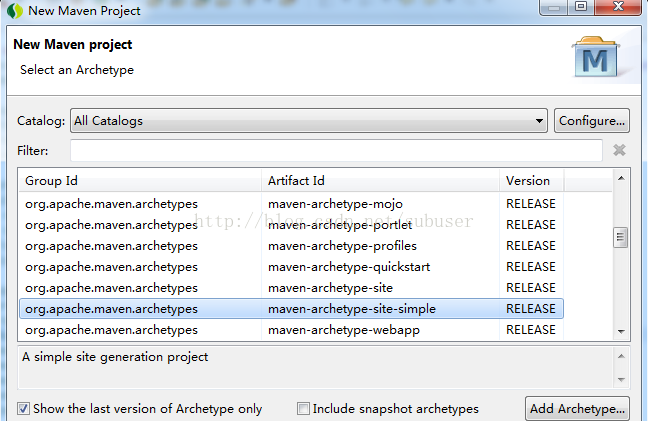Screen dimensions: 648x421
Task: Click the archetype list scroll down arrow
Action: (x=621, y=331)
